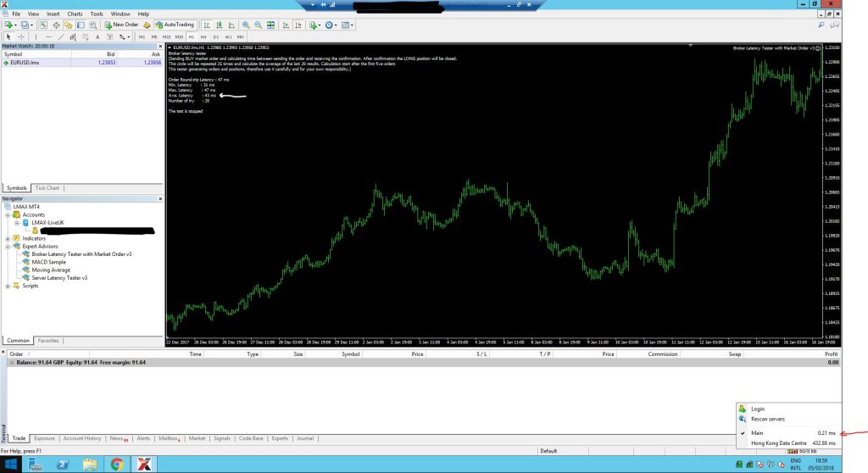Viewport: 868px width, 473px height.
Task: Open the Experts terminal tab
Action: pos(280,438)
